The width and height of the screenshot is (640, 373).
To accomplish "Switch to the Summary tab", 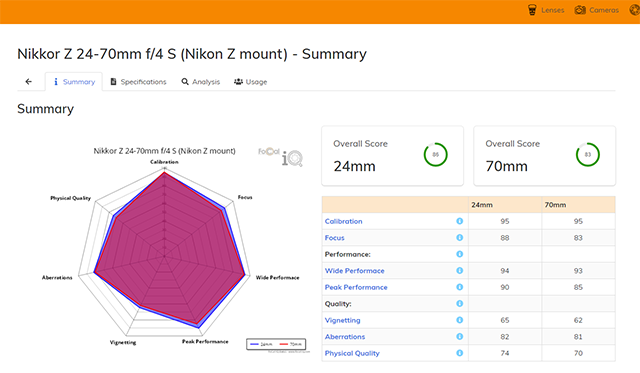I will [74, 82].
